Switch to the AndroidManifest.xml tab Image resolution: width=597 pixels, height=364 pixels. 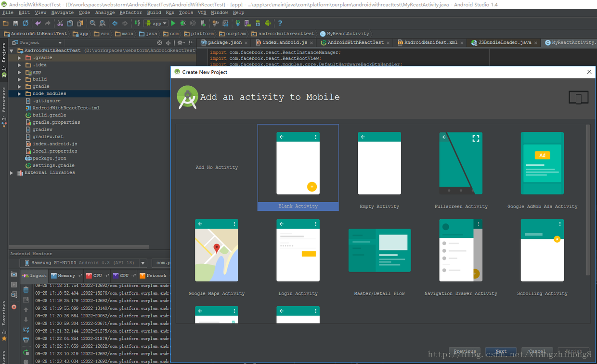429,42
